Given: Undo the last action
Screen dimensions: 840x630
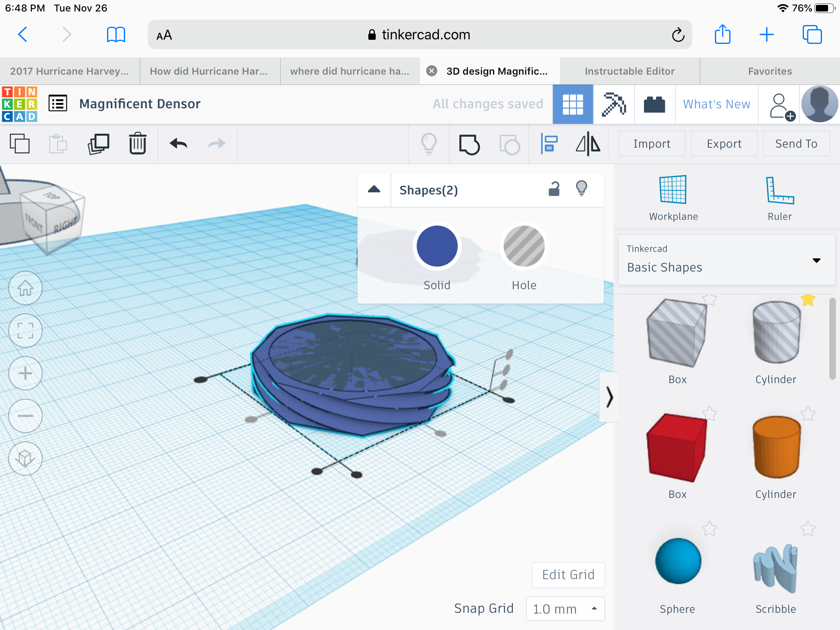Looking at the screenshot, I should [178, 144].
